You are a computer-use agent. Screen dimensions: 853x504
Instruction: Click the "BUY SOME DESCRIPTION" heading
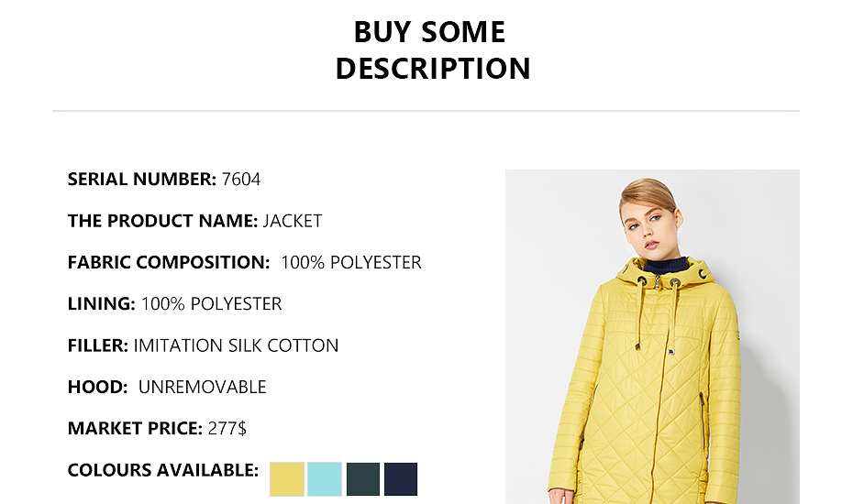coord(432,50)
